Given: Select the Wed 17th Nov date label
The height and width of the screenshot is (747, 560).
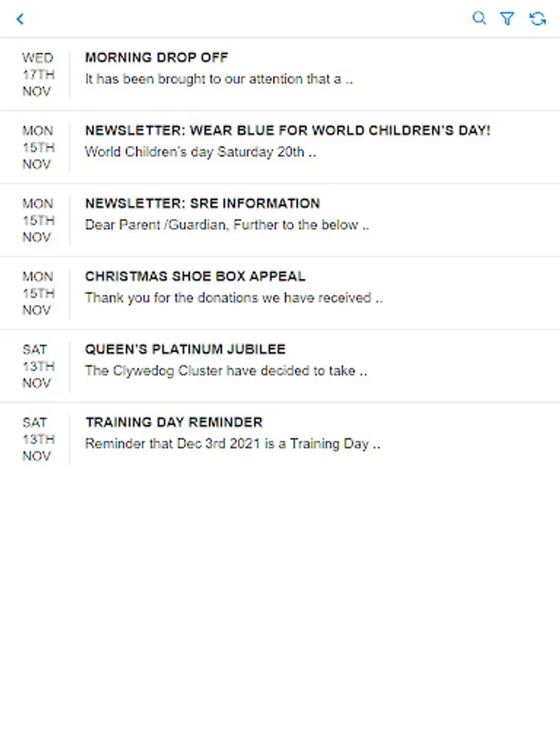Looking at the screenshot, I should click(37, 75).
